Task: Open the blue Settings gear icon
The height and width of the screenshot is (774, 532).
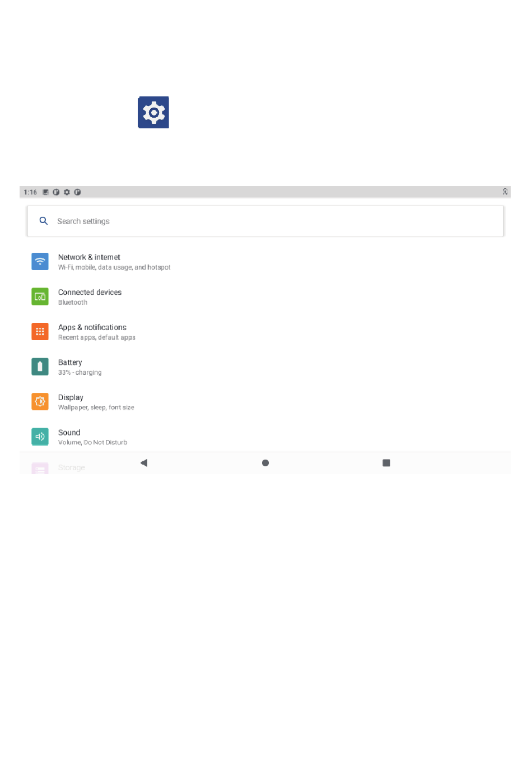Action: click(x=153, y=113)
